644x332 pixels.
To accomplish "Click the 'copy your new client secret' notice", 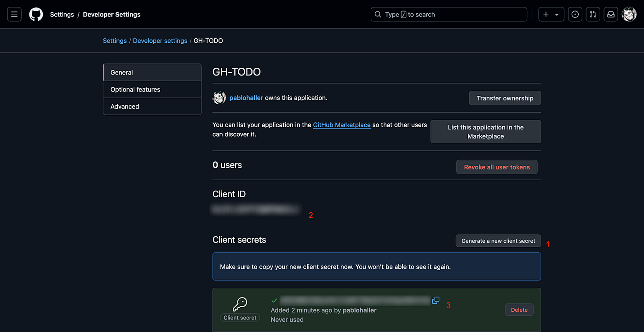I will coord(377,267).
